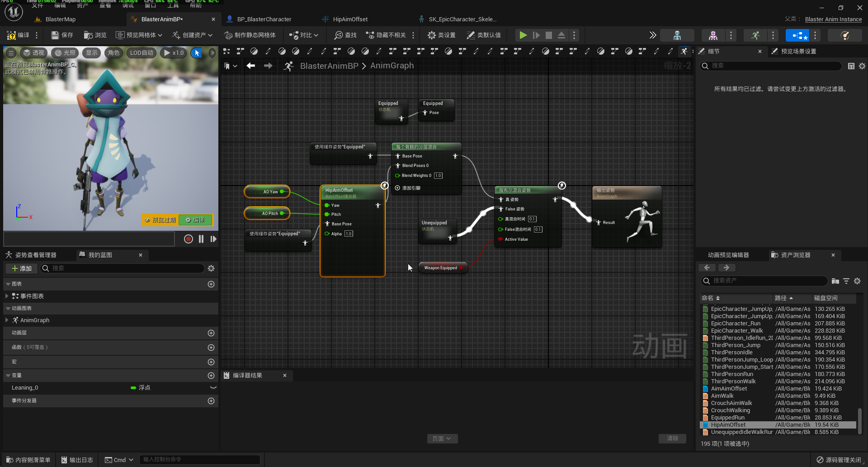
Task: Toggle 预览过期 preview button in viewport
Action: pyautogui.click(x=160, y=220)
